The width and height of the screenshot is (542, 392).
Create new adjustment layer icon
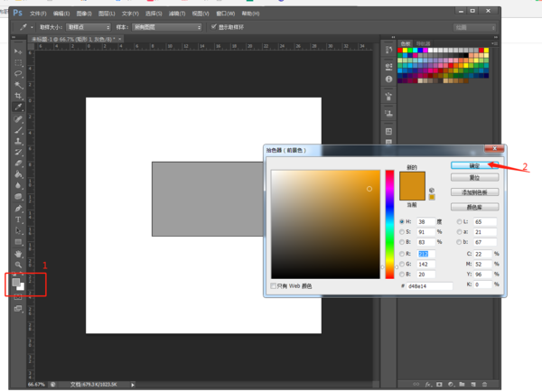(x=451, y=384)
